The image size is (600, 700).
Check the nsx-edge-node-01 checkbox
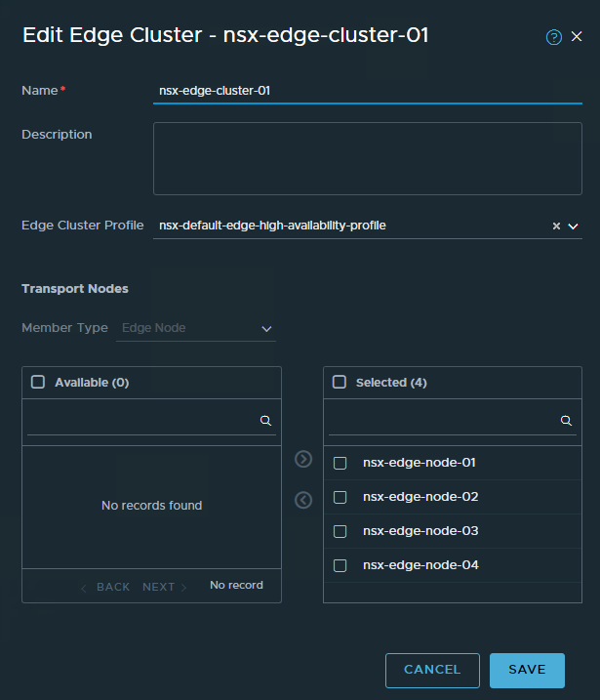tap(340, 463)
